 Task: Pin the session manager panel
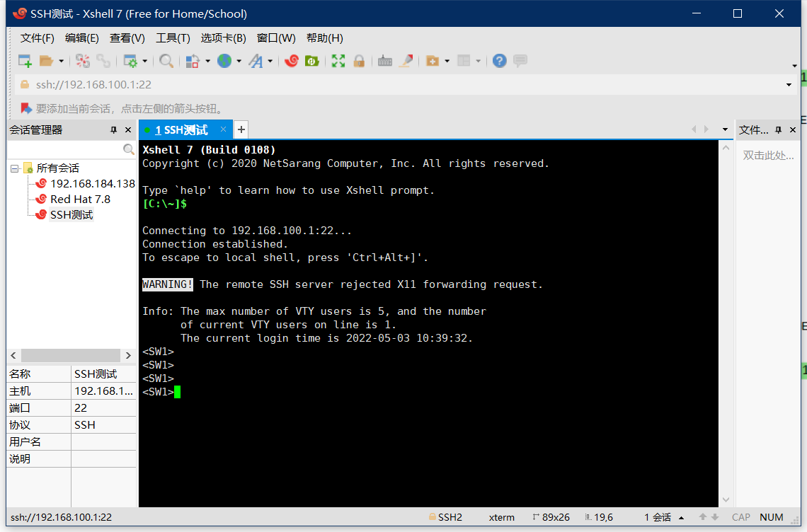tap(114, 130)
